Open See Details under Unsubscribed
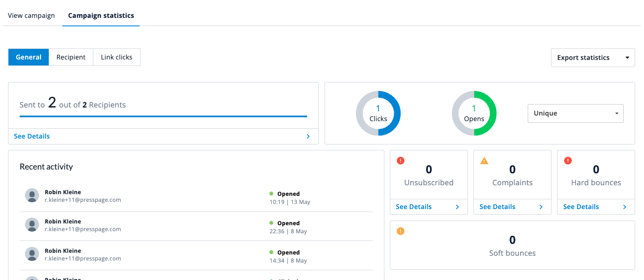The image size is (644, 280). (414, 207)
